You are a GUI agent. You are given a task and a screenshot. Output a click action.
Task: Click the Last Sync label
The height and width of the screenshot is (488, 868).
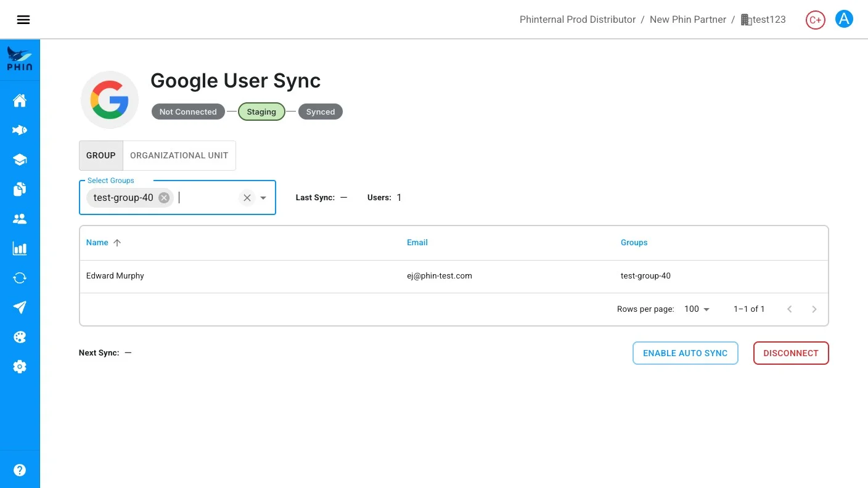click(x=315, y=198)
